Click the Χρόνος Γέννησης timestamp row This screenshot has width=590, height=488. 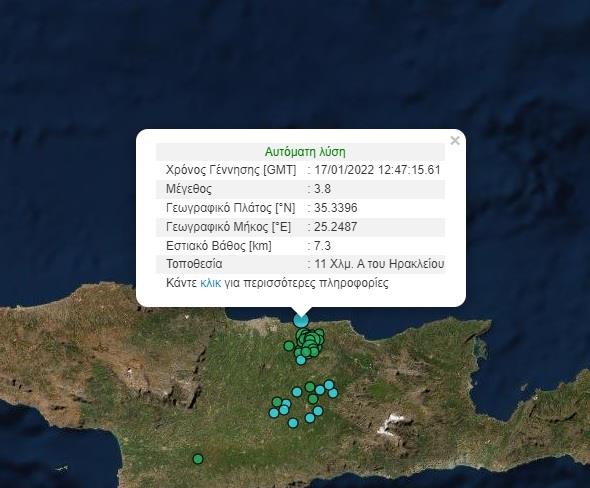[x=300, y=170]
